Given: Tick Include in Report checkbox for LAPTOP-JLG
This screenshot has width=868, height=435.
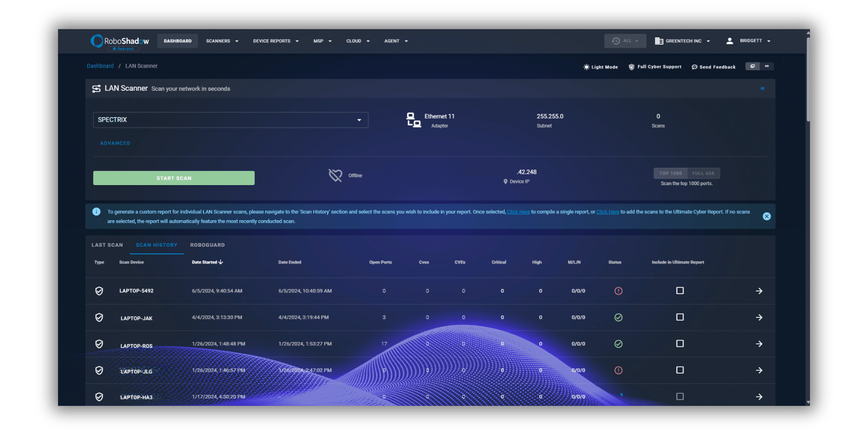Looking at the screenshot, I should (x=680, y=370).
